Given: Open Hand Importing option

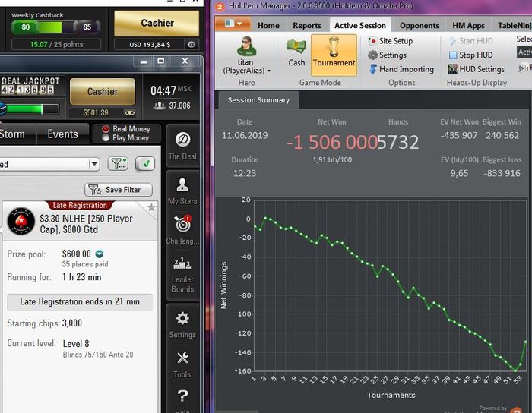Looking at the screenshot, I should pos(401,69).
